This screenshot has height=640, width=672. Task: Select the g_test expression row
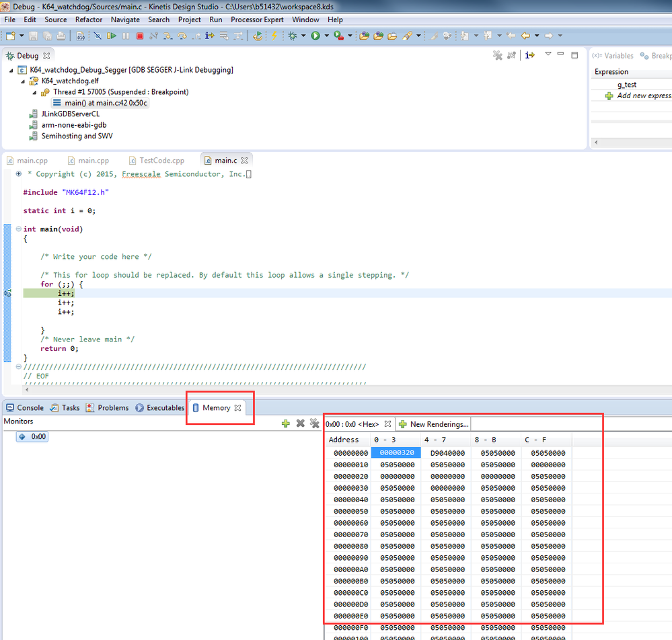[631, 85]
